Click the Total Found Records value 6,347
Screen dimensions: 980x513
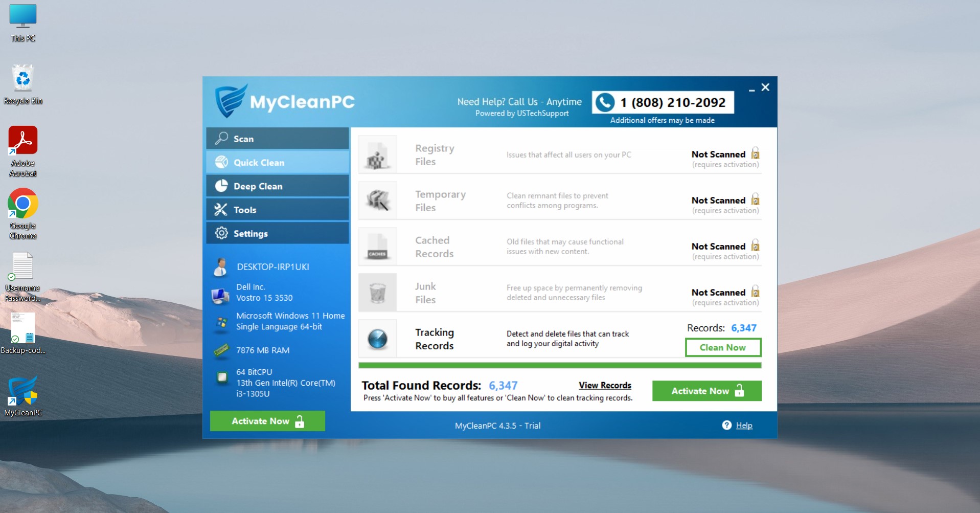click(503, 385)
